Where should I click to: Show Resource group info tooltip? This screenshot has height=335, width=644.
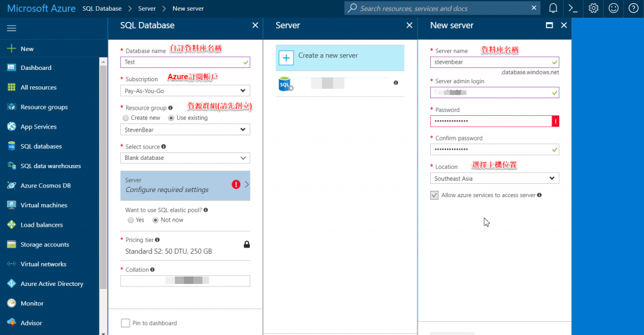pos(170,108)
